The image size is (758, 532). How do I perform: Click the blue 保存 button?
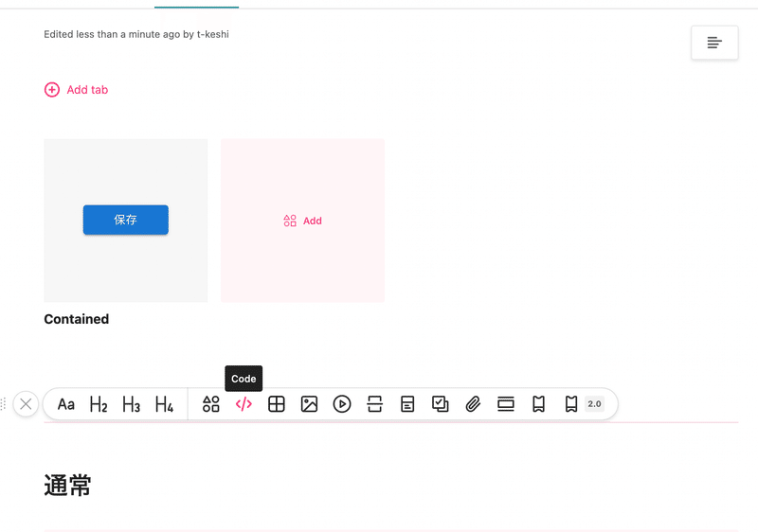tap(126, 221)
